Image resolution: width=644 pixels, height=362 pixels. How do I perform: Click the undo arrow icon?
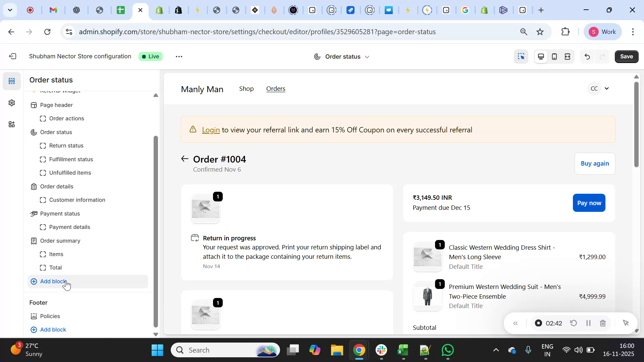coord(587,56)
